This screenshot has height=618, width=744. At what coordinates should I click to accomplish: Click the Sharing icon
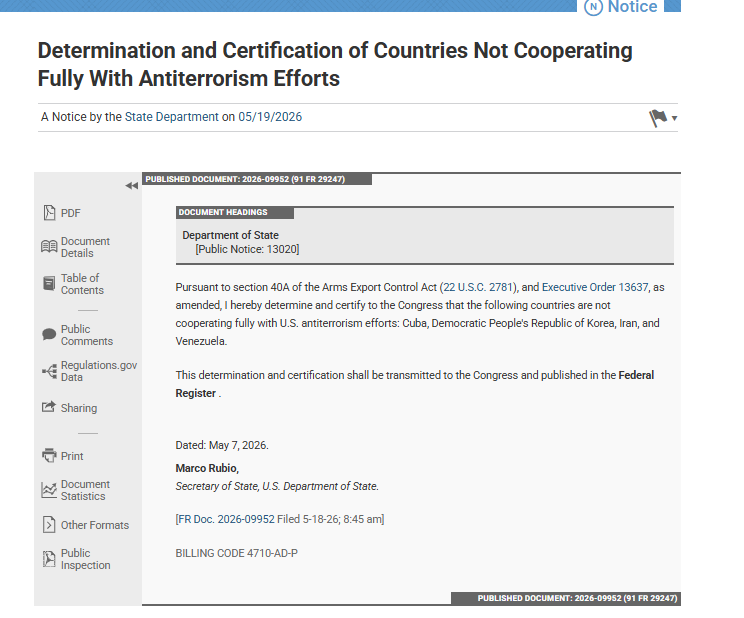click(x=48, y=407)
